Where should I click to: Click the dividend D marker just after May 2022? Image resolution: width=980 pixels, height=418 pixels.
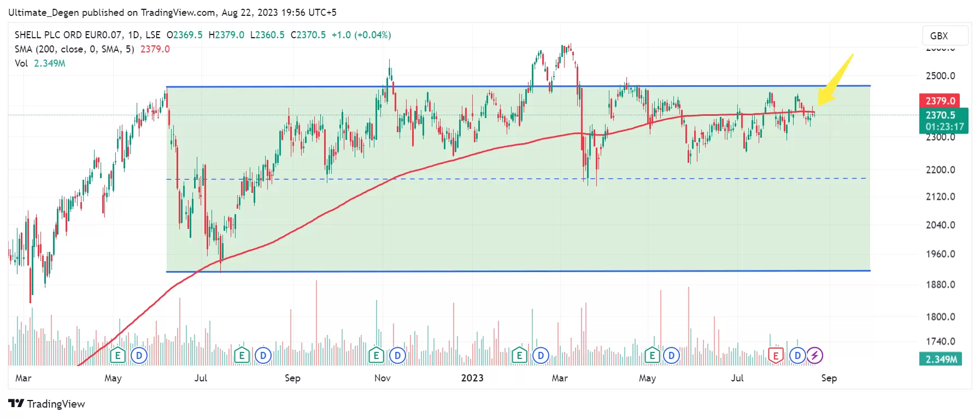pos(139,356)
